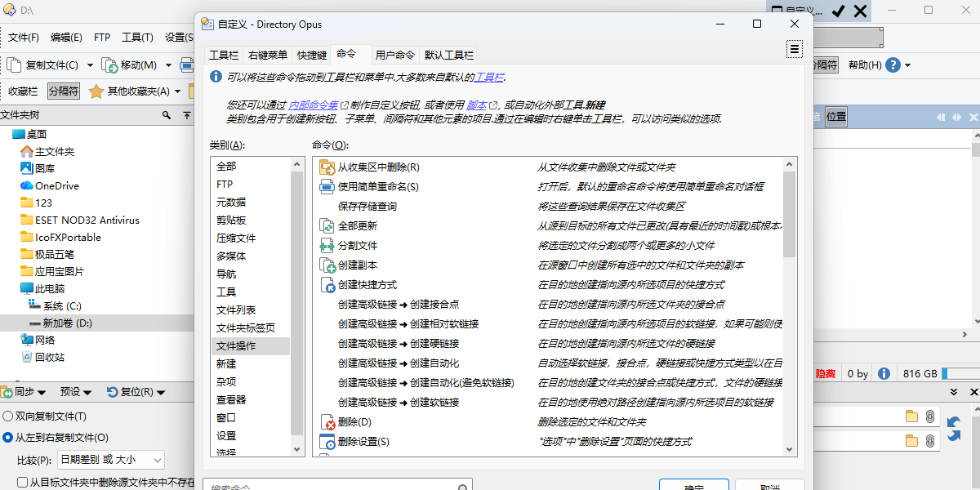Follow the 工具栏 link in the description
980x490 pixels.
pyautogui.click(x=489, y=78)
